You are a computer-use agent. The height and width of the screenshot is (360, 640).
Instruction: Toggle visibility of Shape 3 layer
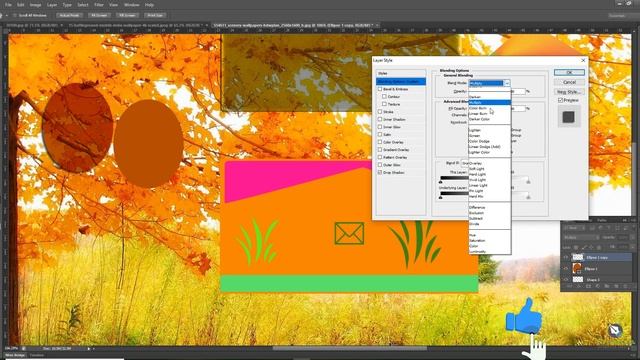pyautogui.click(x=566, y=280)
